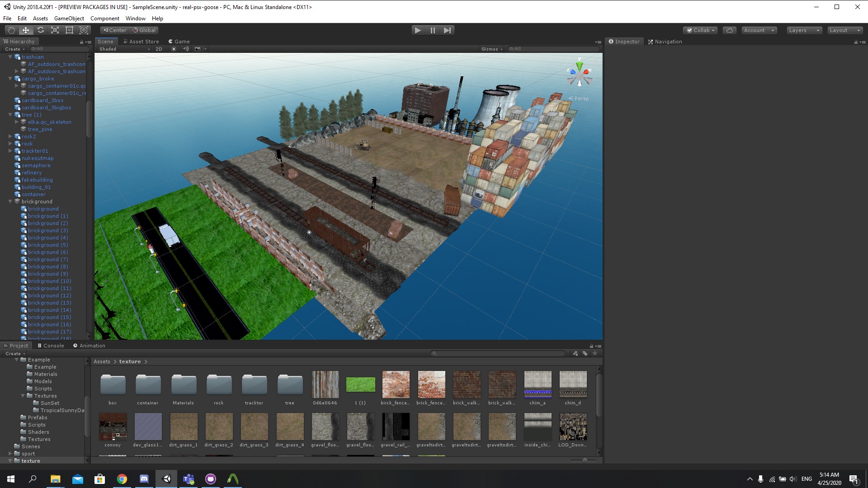Collapse the brickground parent in hierarchy
Viewport: 868px width, 488px height.
pos(10,202)
